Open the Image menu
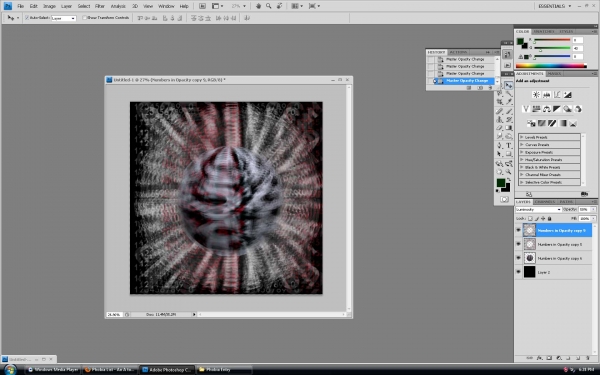The image size is (600, 375). (x=49, y=6)
